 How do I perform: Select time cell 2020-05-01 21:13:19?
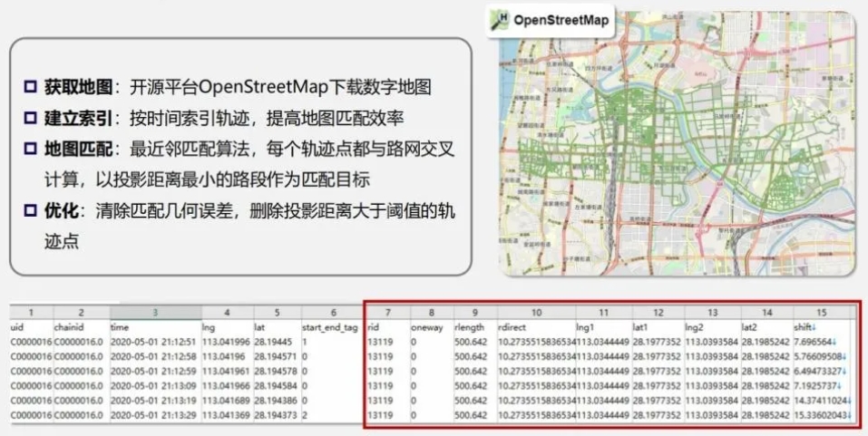[156, 401]
